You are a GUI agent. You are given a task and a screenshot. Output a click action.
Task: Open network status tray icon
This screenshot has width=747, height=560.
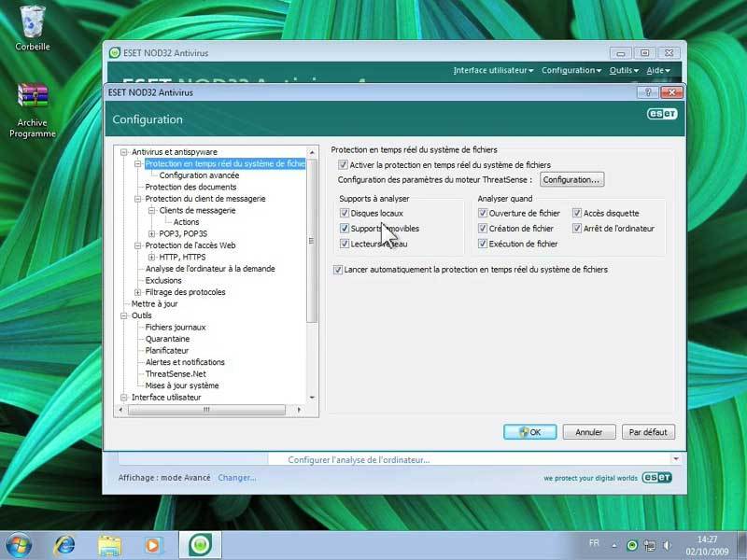(649, 546)
